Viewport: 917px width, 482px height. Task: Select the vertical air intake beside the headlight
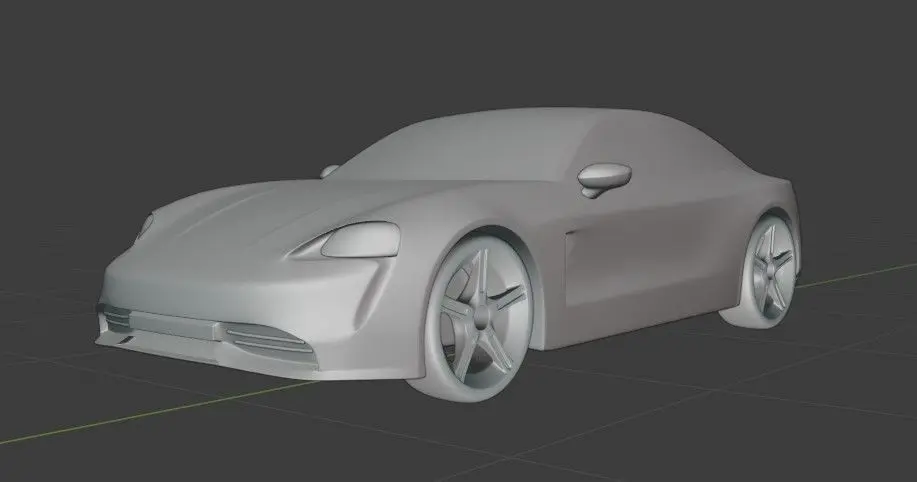tap(373, 298)
